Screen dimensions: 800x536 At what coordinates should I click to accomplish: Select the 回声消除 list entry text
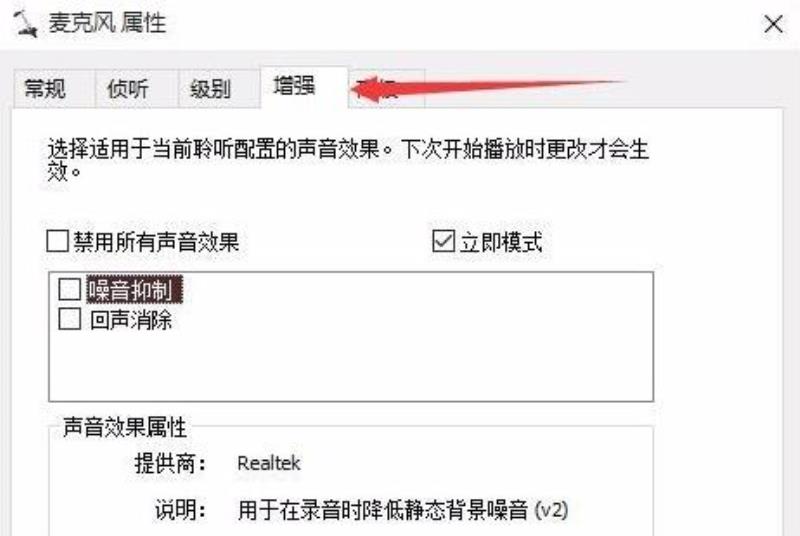[131, 320]
